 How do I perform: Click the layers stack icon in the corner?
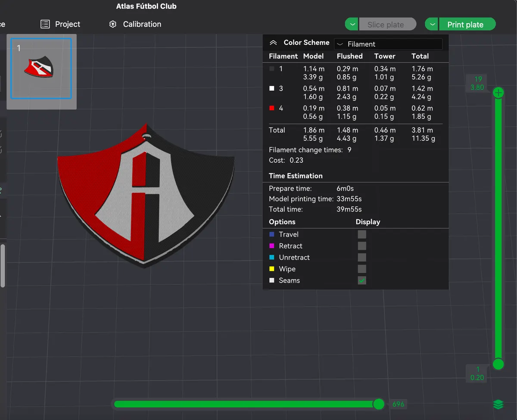(498, 404)
